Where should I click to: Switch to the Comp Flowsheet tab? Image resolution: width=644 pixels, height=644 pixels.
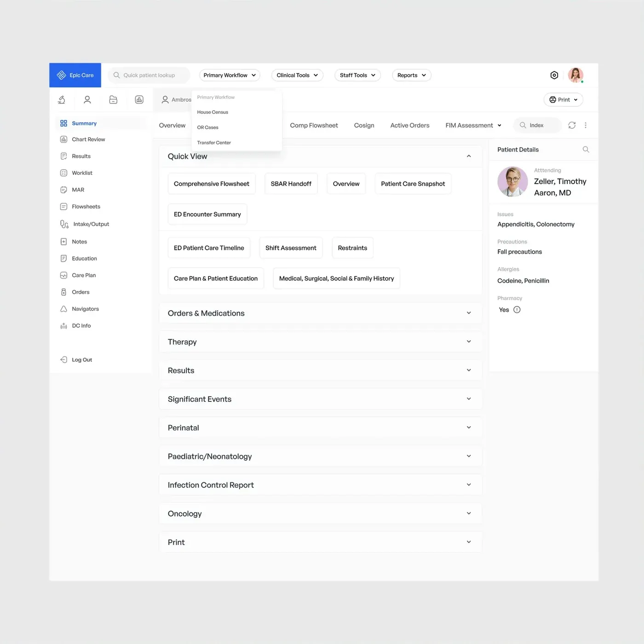tap(314, 125)
